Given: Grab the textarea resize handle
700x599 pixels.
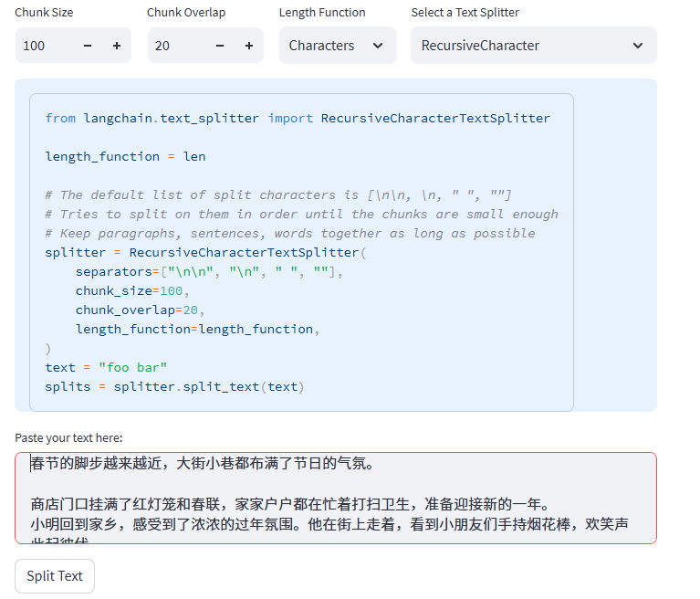Looking at the screenshot, I should click(653, 541).
